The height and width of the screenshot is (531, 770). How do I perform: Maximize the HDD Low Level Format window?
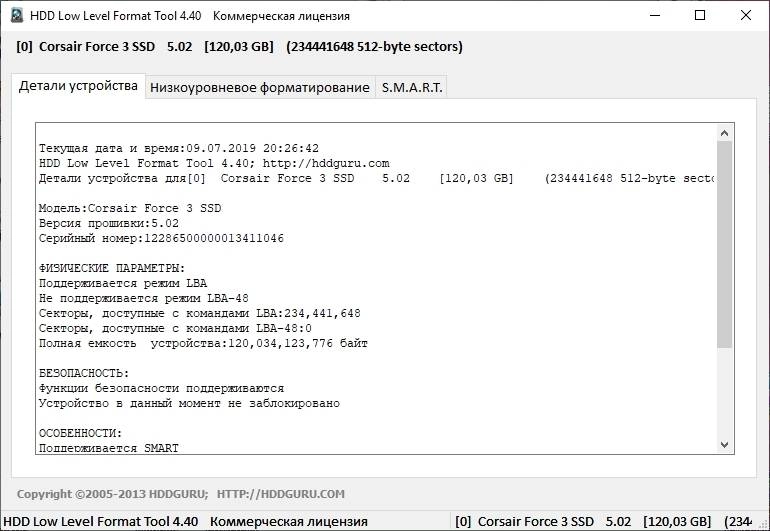[700, 16]
